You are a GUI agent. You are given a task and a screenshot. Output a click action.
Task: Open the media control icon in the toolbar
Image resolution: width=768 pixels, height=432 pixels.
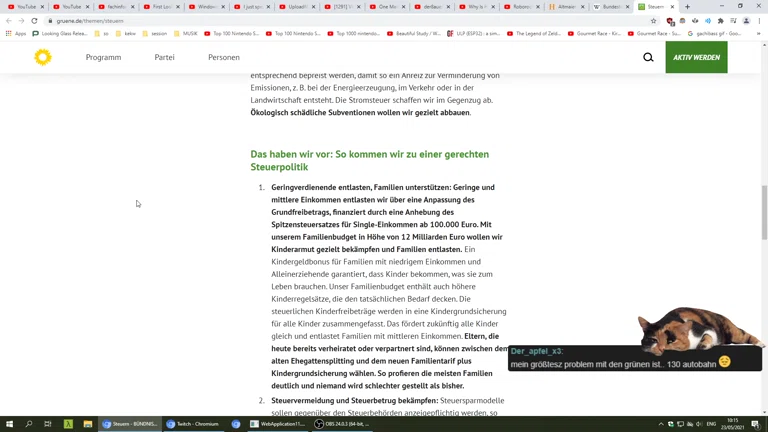[x=733, y=20]
